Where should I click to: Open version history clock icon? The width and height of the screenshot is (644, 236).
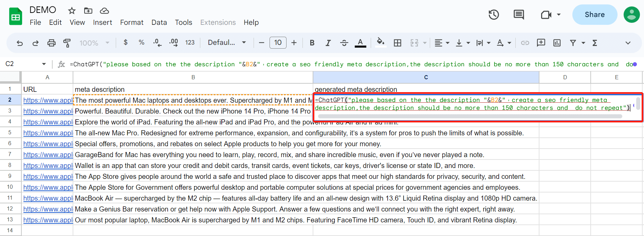pyautogui.click(x=494, y=15)
